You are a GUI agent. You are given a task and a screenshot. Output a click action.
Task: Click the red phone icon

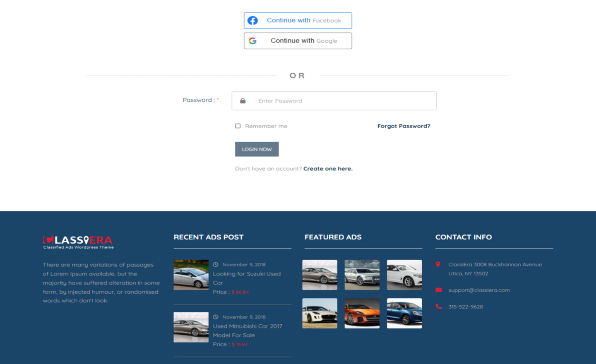pos(439,307)
